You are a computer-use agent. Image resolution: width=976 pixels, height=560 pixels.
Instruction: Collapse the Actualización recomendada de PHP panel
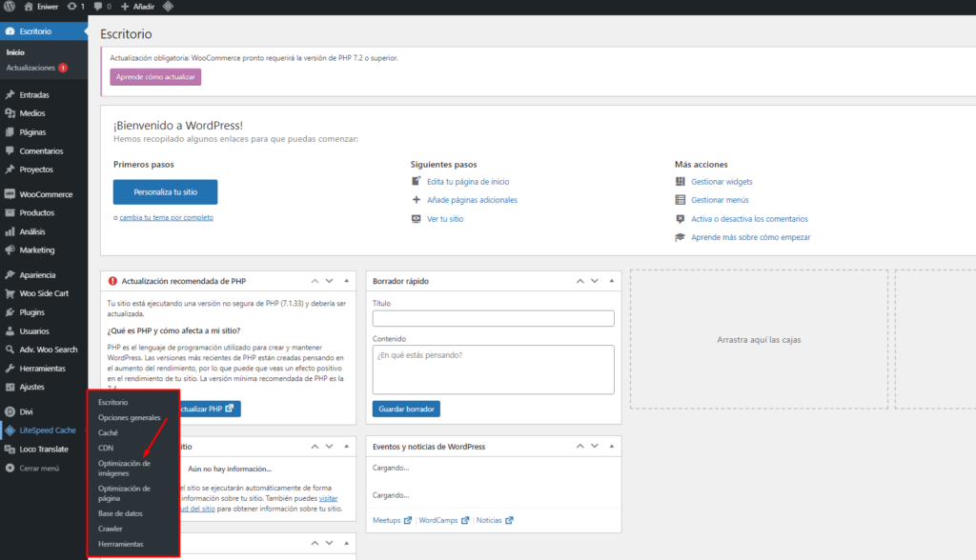pos(347,281)
